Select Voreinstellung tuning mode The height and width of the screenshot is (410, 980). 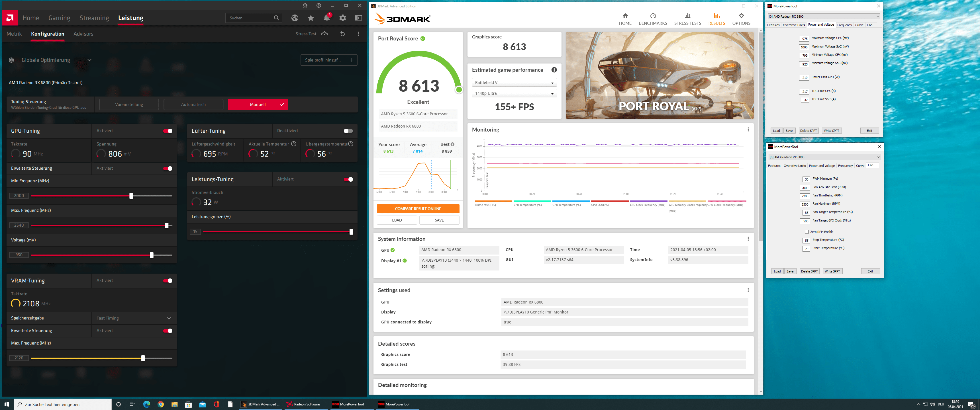tap(129, 104)
